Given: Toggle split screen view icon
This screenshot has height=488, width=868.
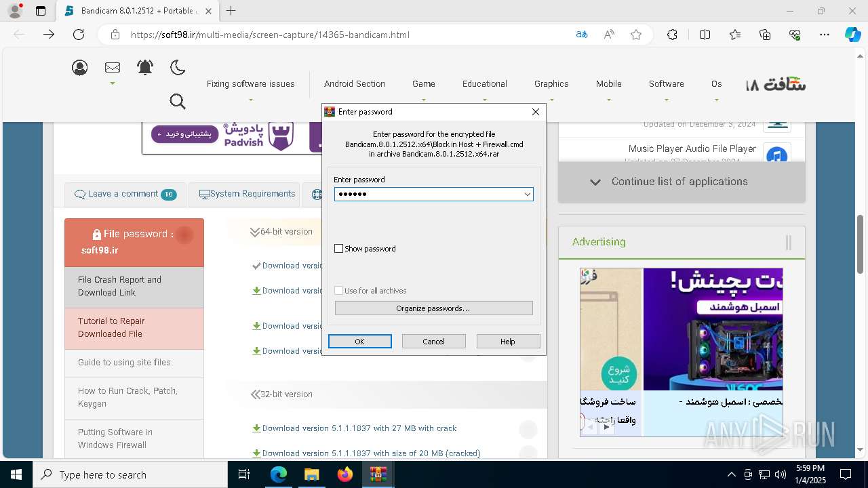Looking at the screenshot, I should tap(705, 35).
